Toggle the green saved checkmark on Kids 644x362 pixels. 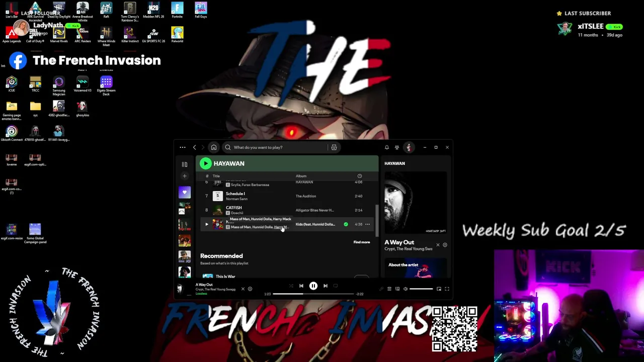tap(346, 224)
